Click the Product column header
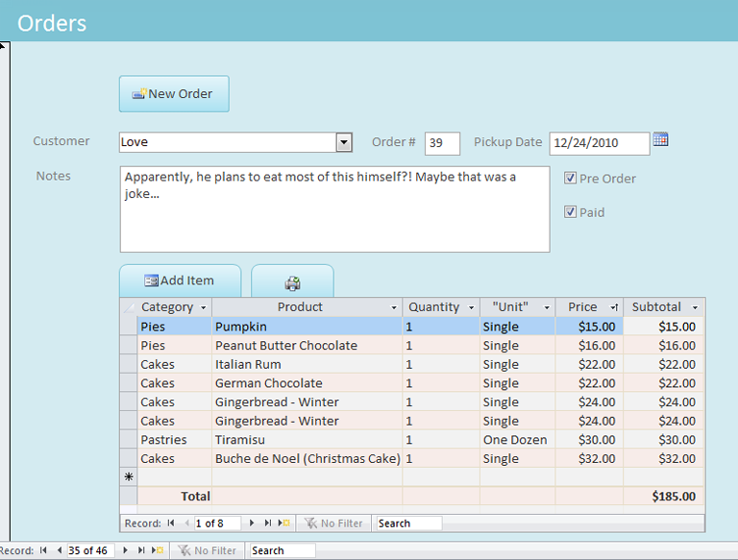 coord(300,307)
